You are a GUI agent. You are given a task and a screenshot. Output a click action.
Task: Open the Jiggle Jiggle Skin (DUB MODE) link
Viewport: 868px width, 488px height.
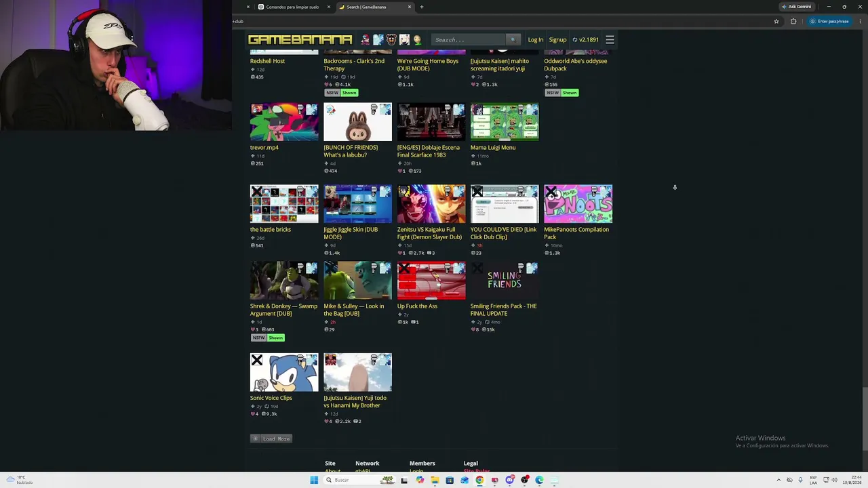[x=351, y=233]
